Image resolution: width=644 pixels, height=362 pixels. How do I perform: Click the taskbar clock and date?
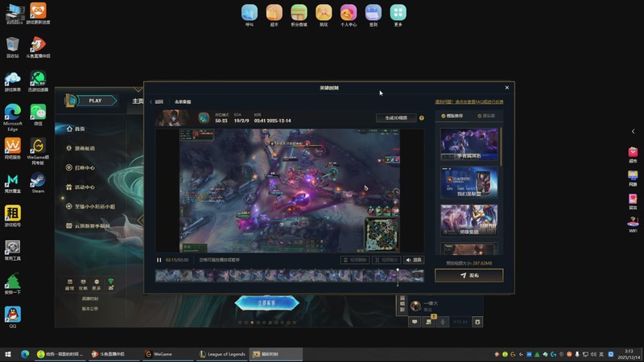point(629,354)
